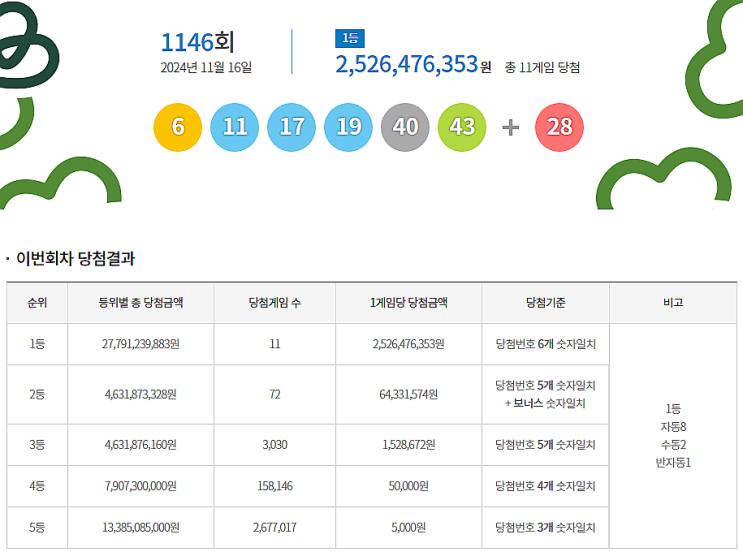The image size is (743, 556).
Task: Click the 3등 criterion 당첨번호 5개 숫자일치
Action: [x=545, y=445]
